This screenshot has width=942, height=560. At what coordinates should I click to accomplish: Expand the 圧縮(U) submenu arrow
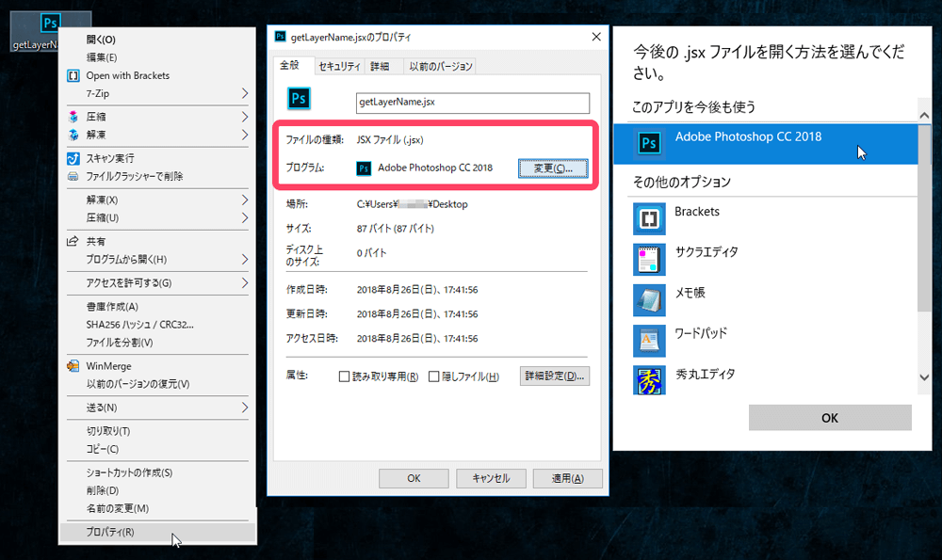point(245,217)
